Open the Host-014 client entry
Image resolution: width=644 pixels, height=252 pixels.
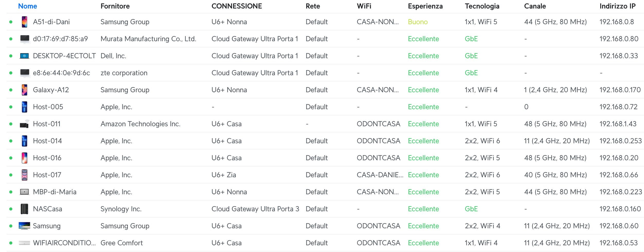point(47,141)
